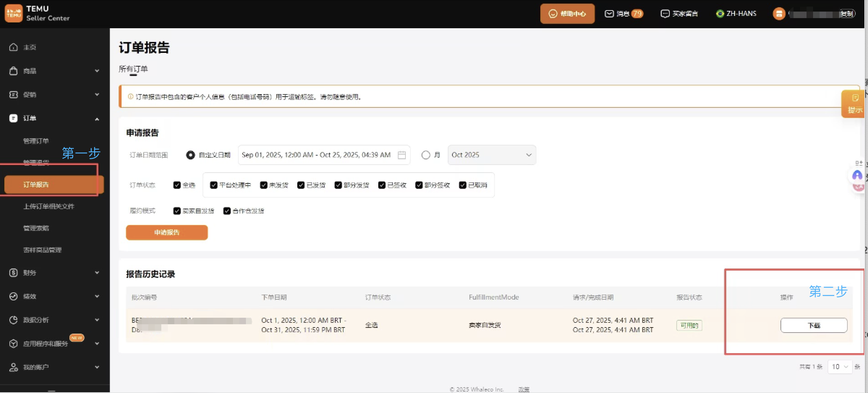This screenshot has height=393, width=868.
Task: Select the 所有订单 tab
Action: (x=133, y=69)
